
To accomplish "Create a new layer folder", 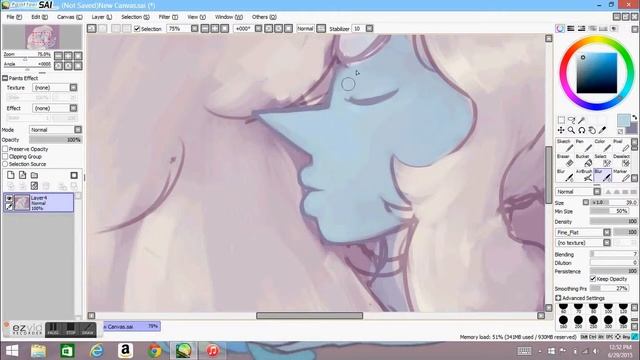I will [x=34, y=175].
